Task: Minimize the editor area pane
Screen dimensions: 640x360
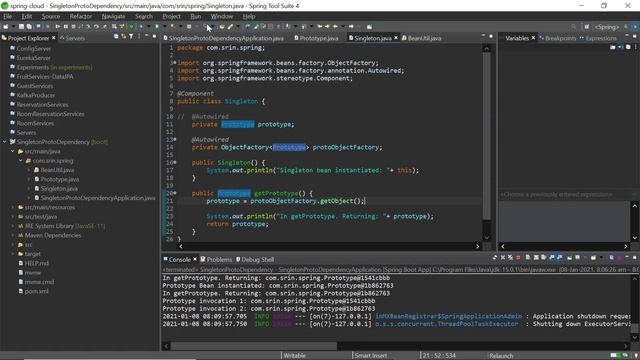Action: point(483,36)
